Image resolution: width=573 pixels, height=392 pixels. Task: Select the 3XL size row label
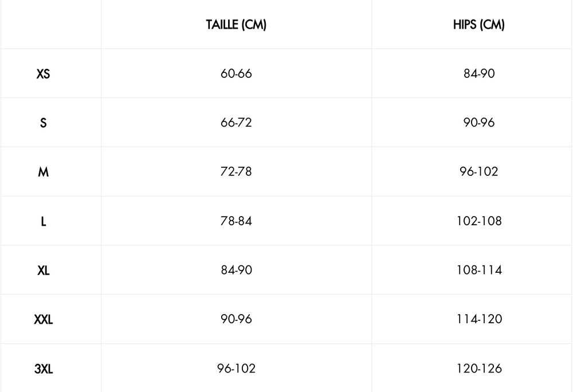pyautogui.click(x=43, y=369)
